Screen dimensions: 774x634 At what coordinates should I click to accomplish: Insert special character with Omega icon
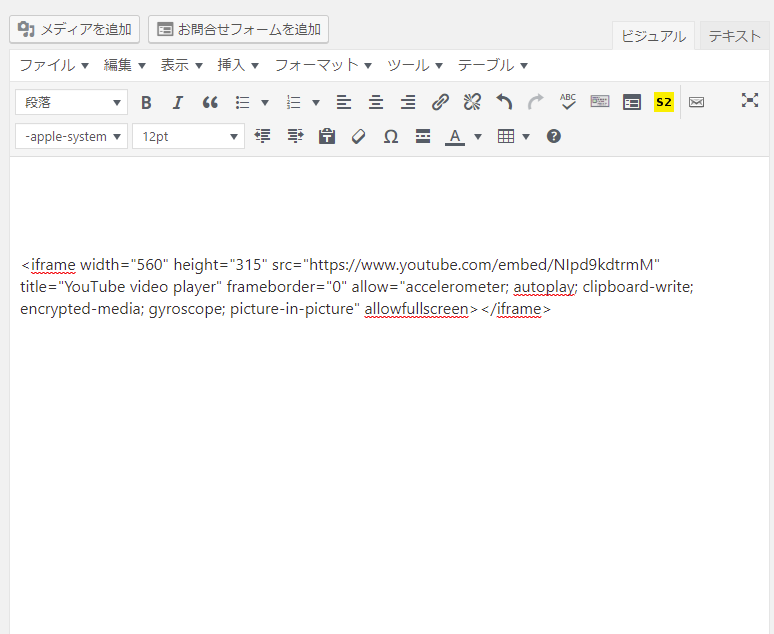click(391, 136)
